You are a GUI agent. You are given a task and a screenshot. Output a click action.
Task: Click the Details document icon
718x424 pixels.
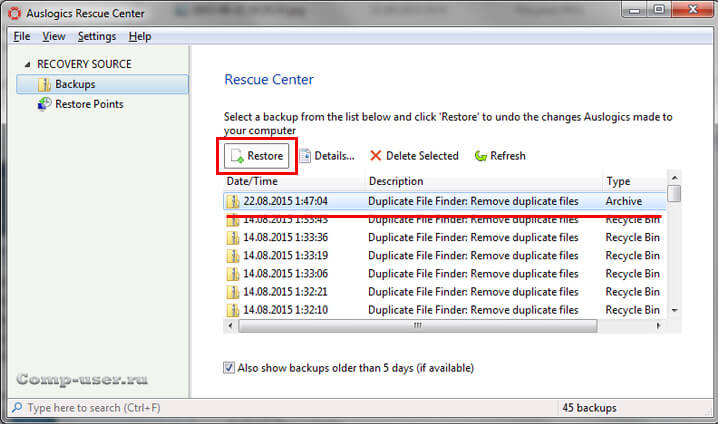tap(305, 156)
